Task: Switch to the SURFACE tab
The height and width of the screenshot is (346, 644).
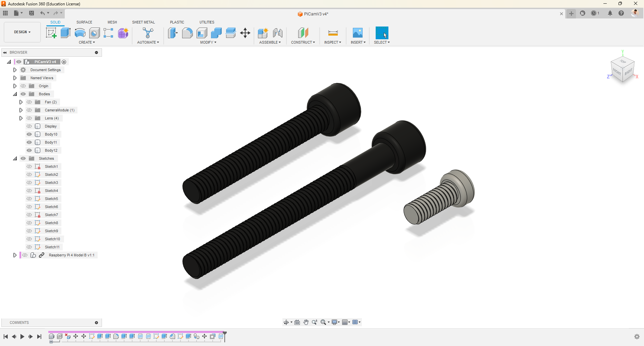Action: (84, 22)
